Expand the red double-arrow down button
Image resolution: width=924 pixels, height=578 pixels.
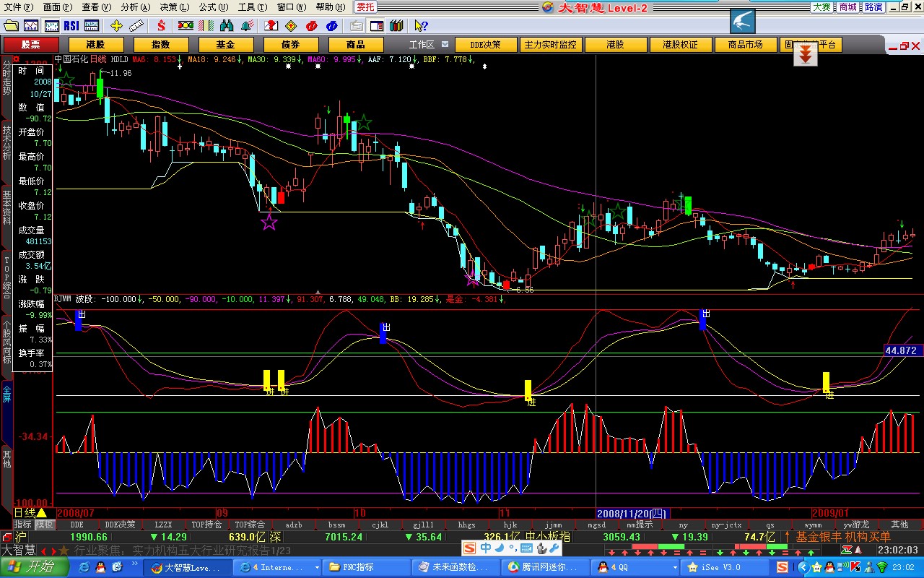point(806,54)
